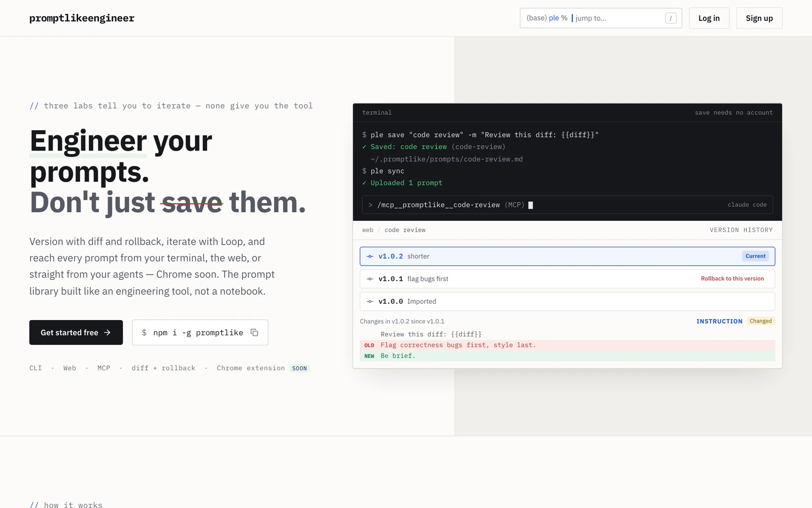Image resolution: width=812 pixels, height=508 pixels.
Task: Click the Changed badge
Action: (x=760, y=321)
